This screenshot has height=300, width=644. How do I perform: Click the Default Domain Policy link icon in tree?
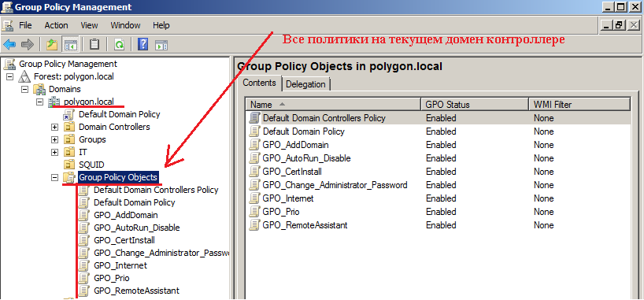[x=69, y=114]
